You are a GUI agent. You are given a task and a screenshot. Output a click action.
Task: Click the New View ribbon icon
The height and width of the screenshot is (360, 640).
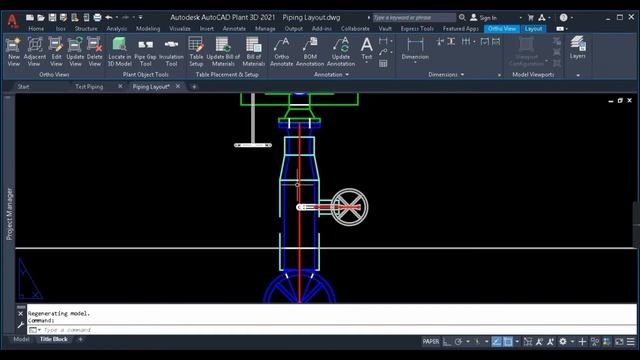click(x=13, y=51)
